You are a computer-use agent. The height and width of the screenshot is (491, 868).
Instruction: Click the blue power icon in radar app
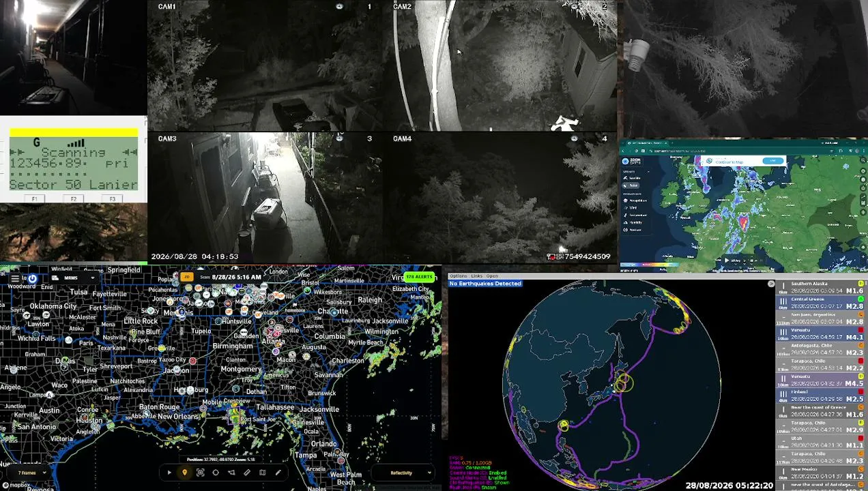[32, 278]
